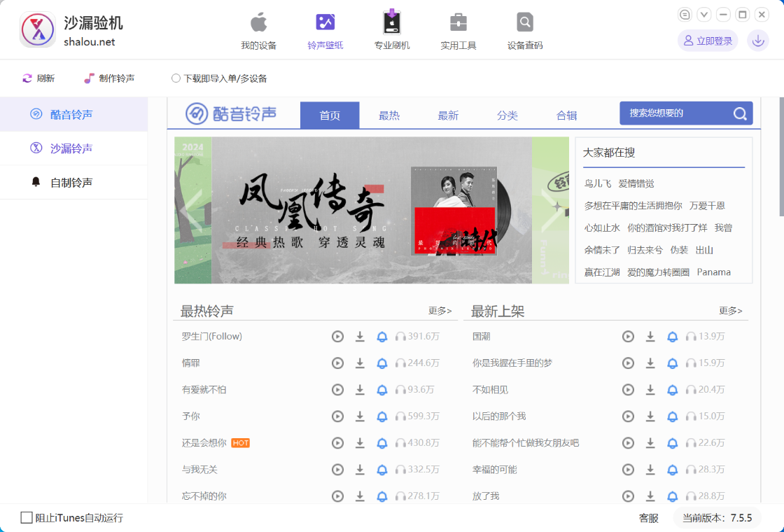Click the 客服 customer service link

pos(648,518)
